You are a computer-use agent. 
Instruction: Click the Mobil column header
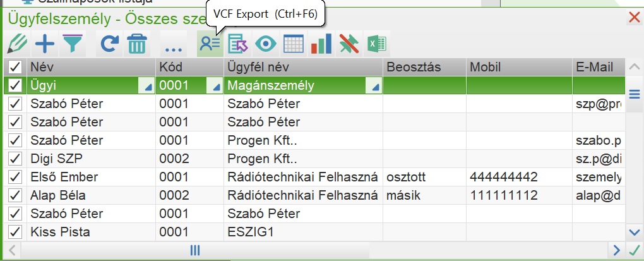click(x=487, y=67)
